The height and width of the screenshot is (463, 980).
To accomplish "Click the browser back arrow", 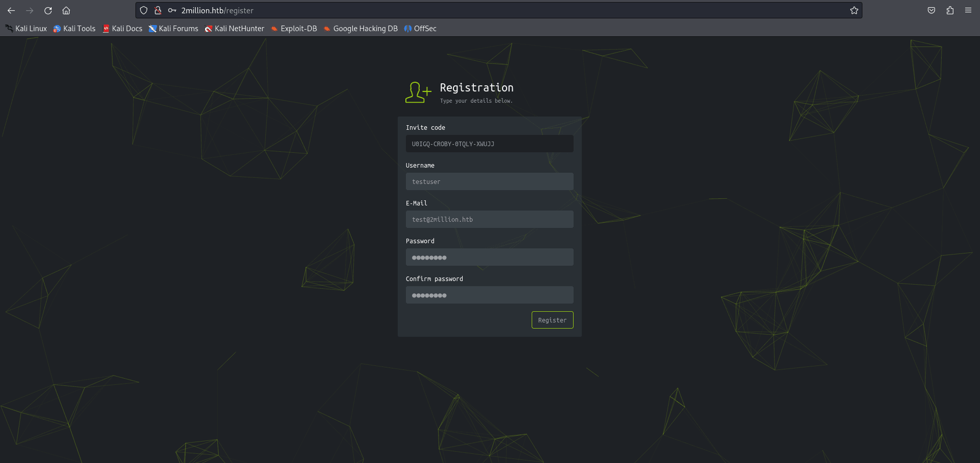I will [x=11, y=10].
